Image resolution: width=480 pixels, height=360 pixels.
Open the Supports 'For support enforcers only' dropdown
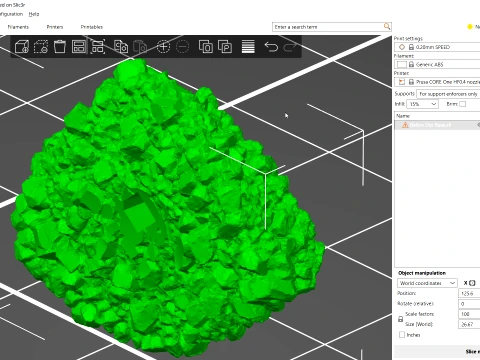point(448,94)
